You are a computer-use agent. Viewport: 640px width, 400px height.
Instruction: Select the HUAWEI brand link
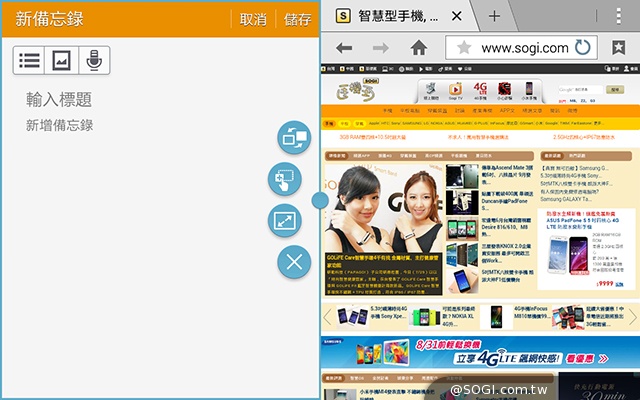(x=464, y=123)
